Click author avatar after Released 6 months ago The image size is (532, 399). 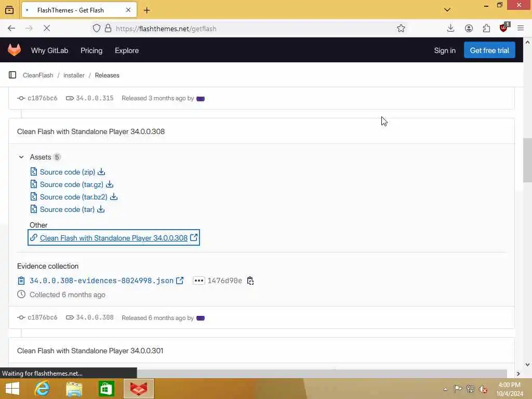point(201,318)
